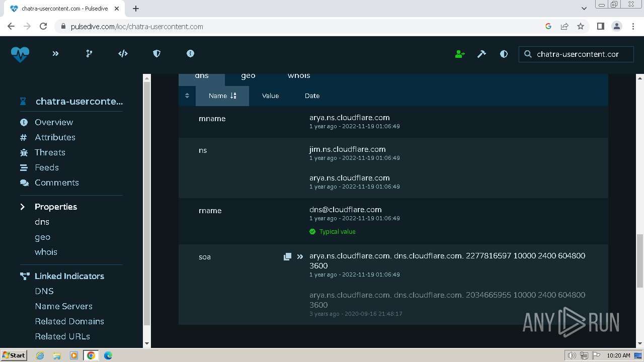
Task: Click the hourglass icon beside chatra-usercontent title
Action: coord(23,101)
